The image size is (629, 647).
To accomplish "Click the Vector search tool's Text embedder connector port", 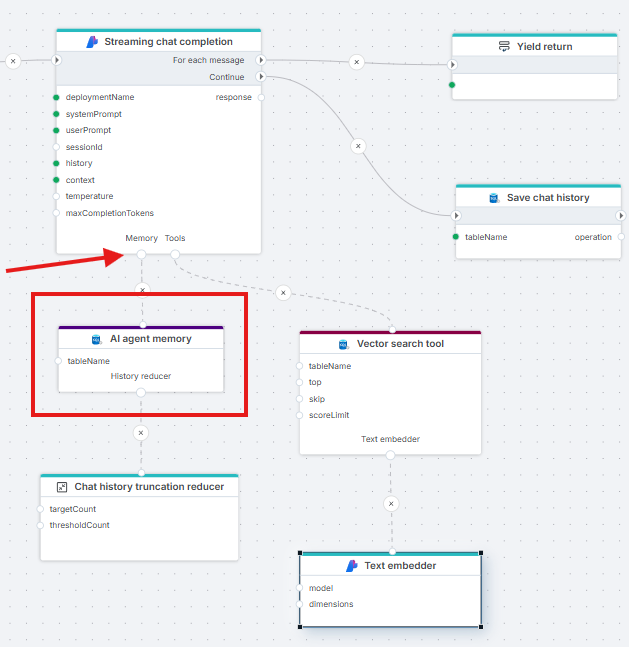I will pyautogui.click(x=390, y=455).
